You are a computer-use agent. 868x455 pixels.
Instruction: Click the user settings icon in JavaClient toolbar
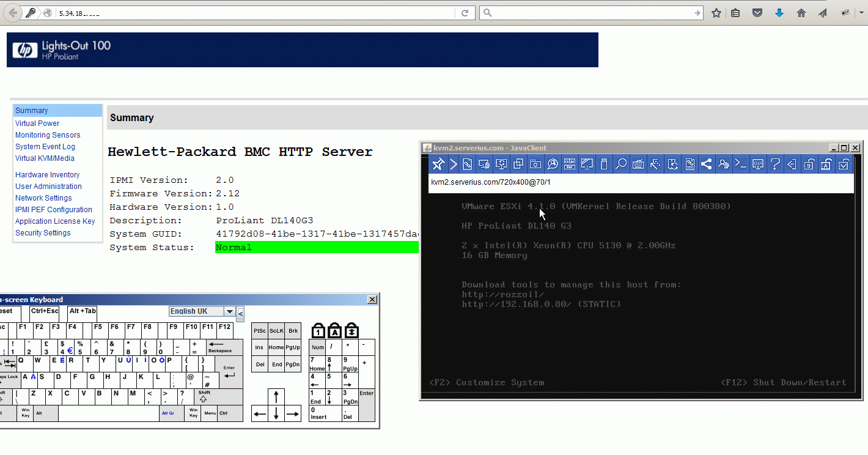coord(723,164)
